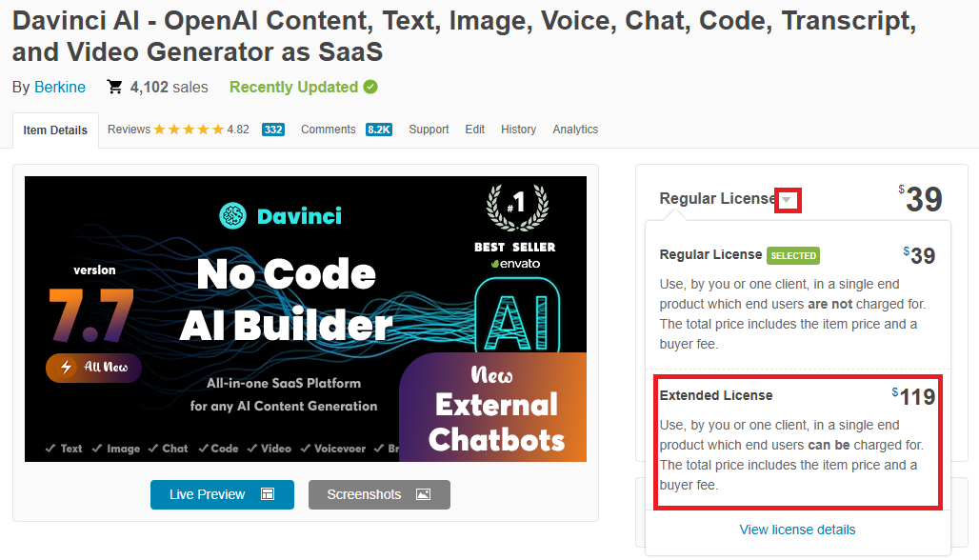Screen dimensions: 979x560
Task: Open the History tab
Action: [518, 130]
